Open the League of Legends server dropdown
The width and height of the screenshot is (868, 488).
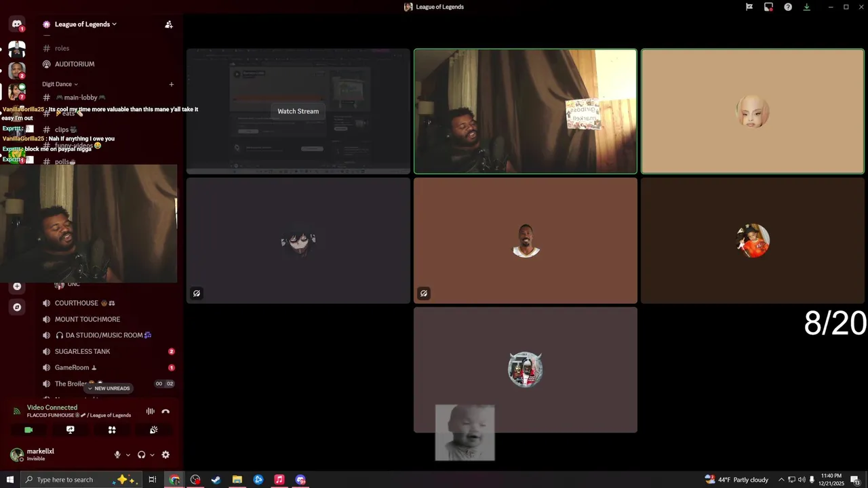tap(85, 24)
